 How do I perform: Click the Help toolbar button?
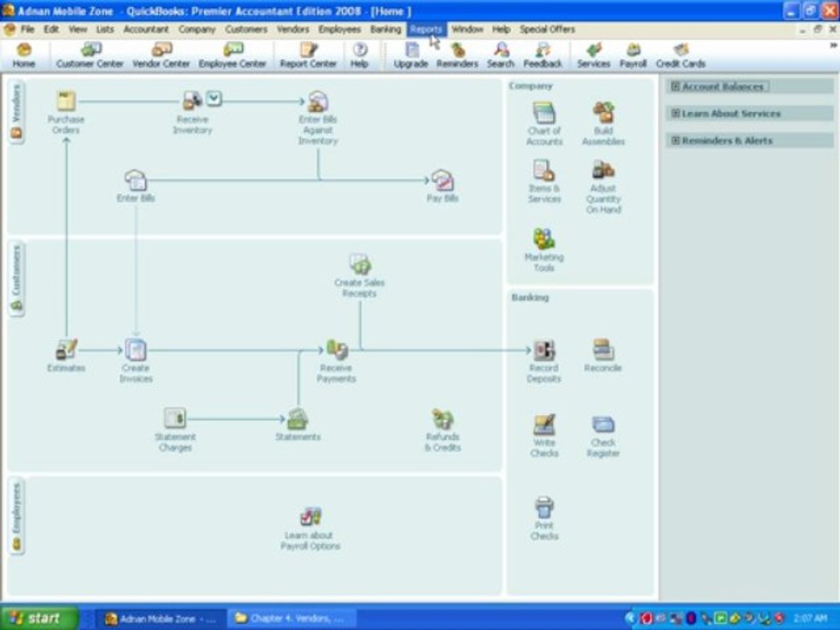(359, 56)
